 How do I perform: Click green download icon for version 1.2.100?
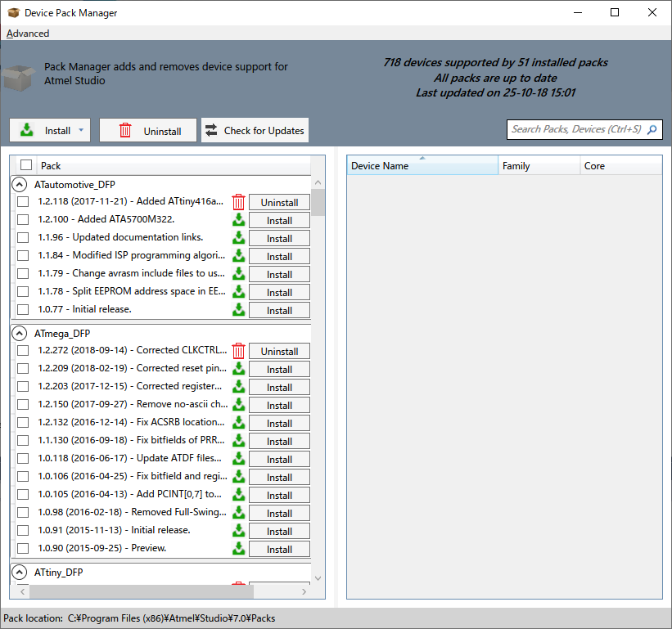238,220
